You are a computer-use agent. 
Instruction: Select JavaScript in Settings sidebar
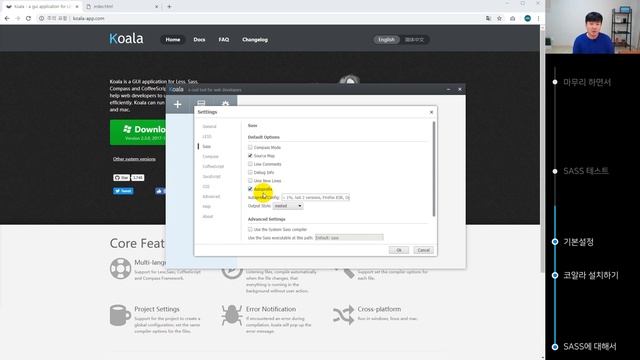pos(211,176)
